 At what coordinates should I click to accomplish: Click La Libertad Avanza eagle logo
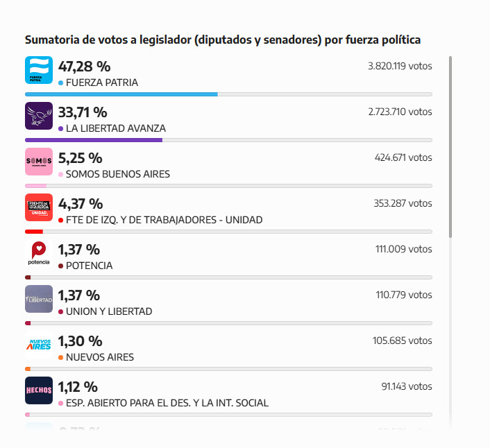point(38,116)
